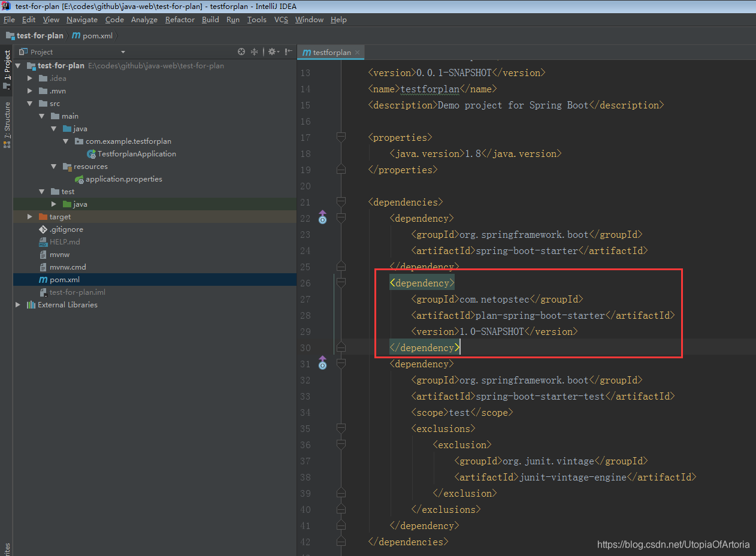Collapse the main folder arrow

coord(43,116)
